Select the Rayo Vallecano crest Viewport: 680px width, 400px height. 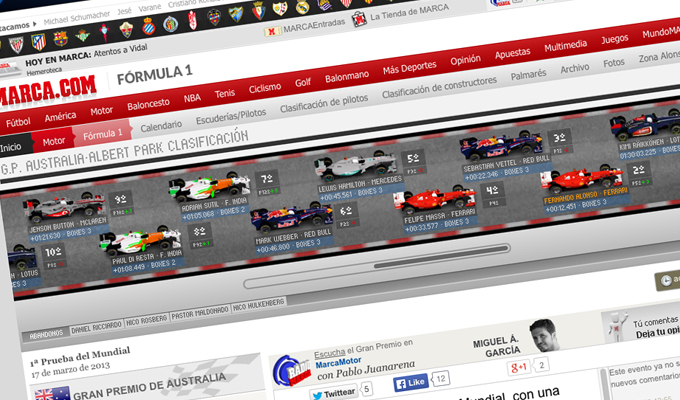point(280,8)
